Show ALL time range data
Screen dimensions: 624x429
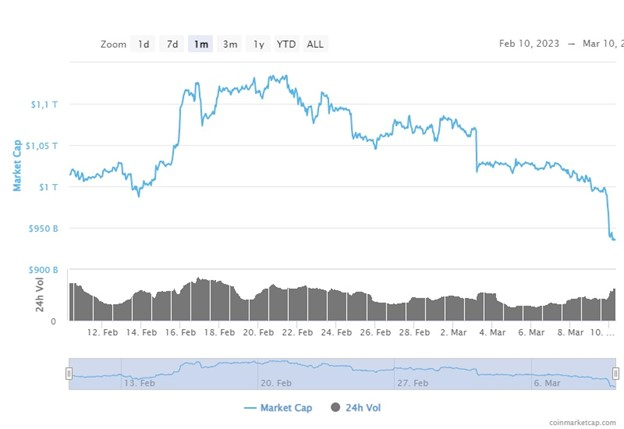pyautogui.click(x=315, y=44)
